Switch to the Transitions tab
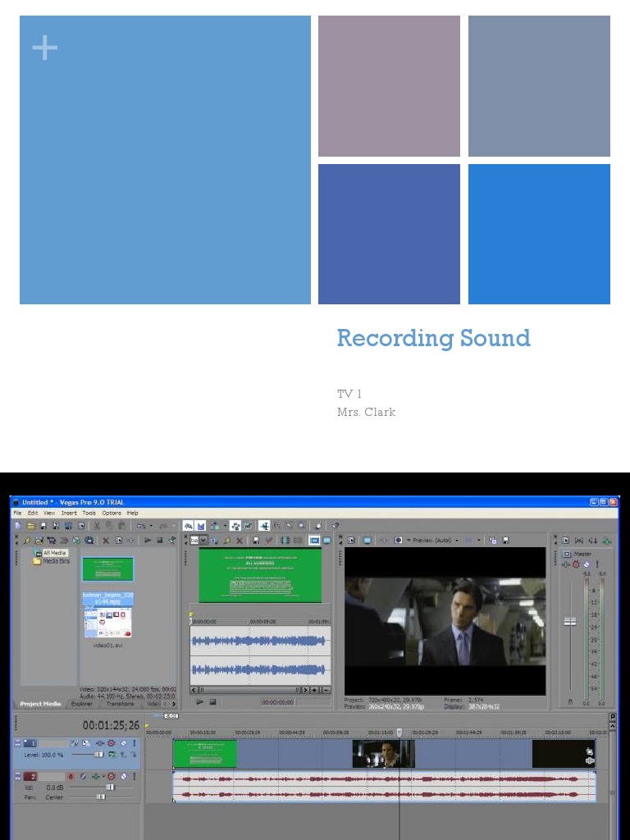This screenshot has width=630, height=840. [x=120, y=703]
